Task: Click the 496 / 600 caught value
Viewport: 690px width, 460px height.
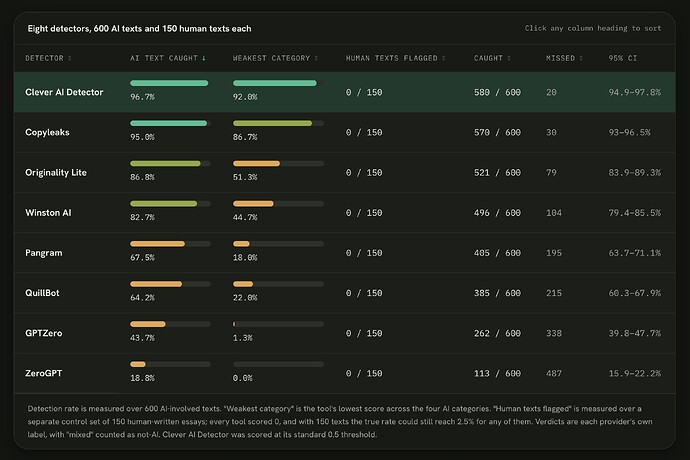Action: pyautogui.click(x=497, y=213)
